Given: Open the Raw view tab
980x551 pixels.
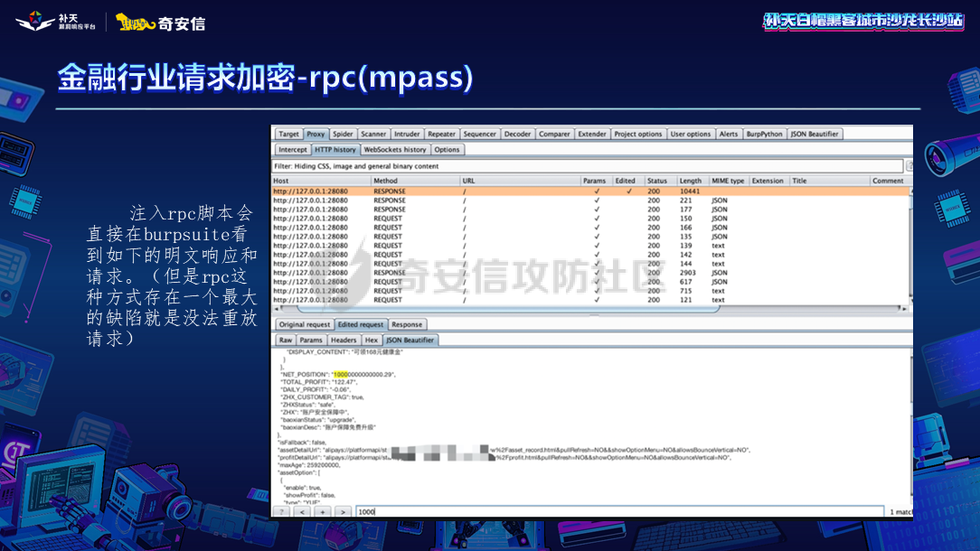Looking at the screenshot, I should tap(286, 340).
